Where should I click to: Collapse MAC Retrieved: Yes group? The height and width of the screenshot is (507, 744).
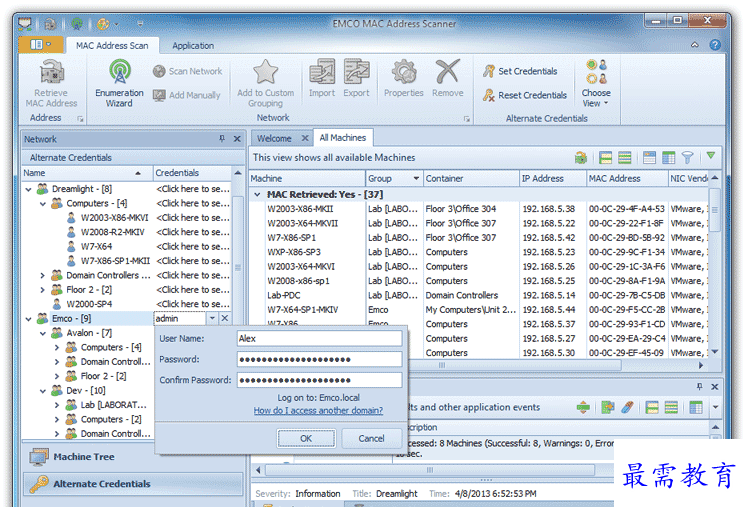tap(257, 194)
